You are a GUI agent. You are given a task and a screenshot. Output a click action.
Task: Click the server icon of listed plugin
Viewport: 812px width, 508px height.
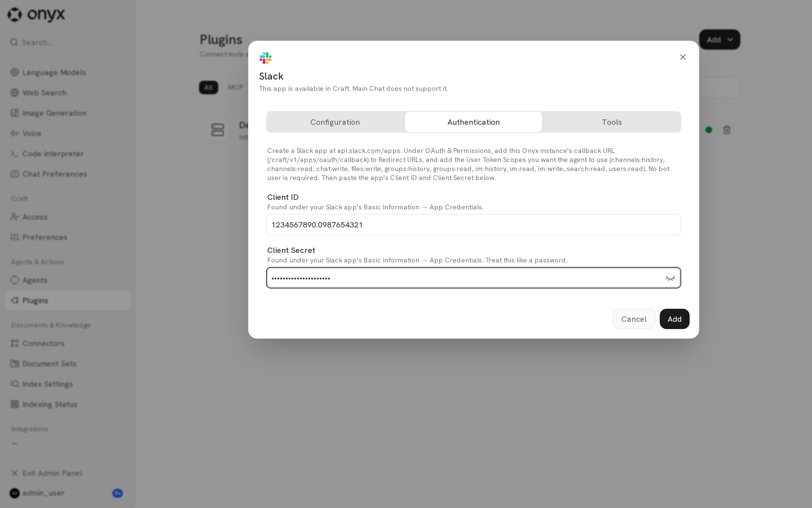click(x=217, y=130)
